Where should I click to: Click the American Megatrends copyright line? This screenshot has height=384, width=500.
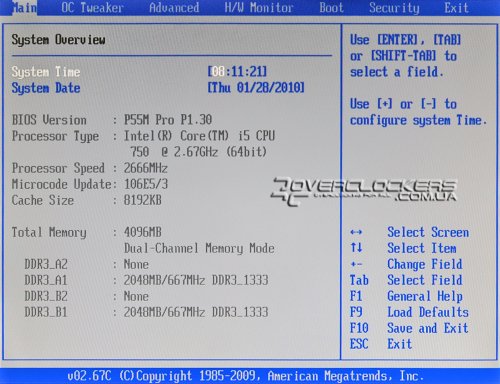pos(245,376)
